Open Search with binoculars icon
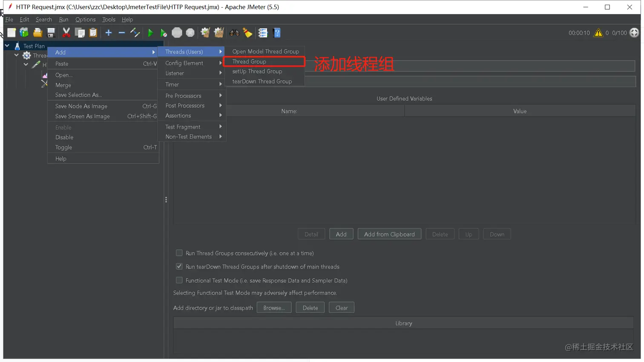The width and height of the screenshot is (644, 362). pos(234,33)
